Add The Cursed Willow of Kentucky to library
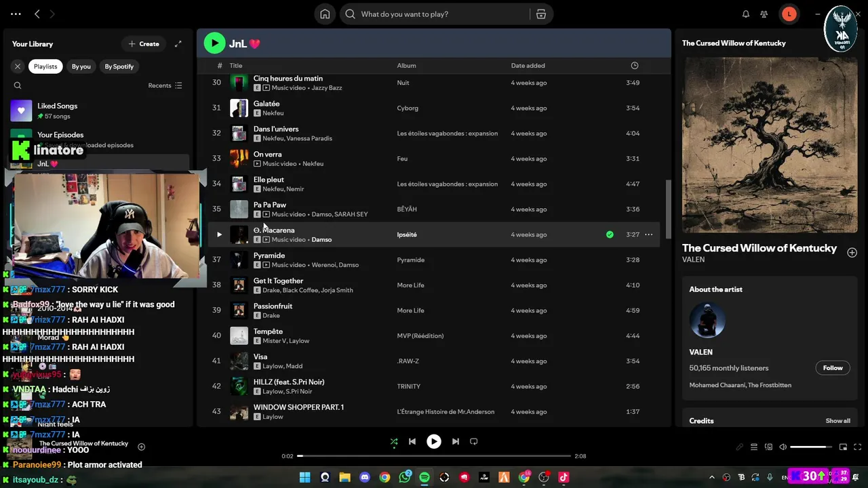Viewport: 868px width, 488px height. (852, 253)
